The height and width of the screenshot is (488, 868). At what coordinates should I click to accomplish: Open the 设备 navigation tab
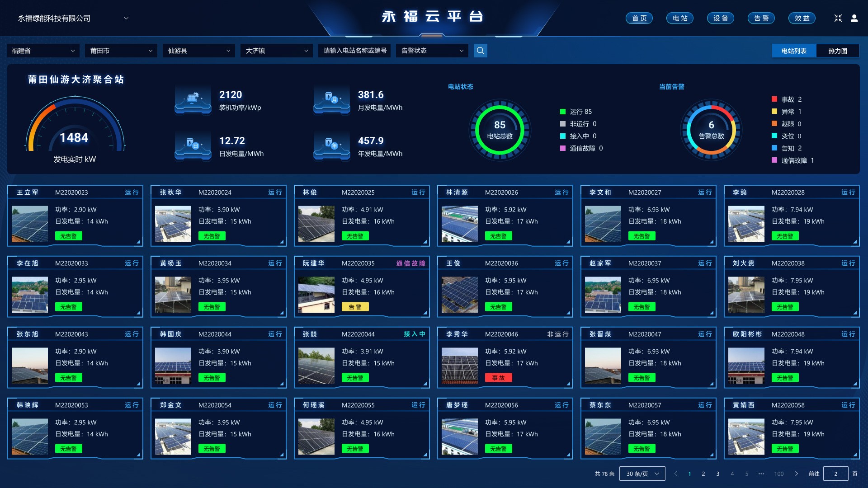click(720, 18)
